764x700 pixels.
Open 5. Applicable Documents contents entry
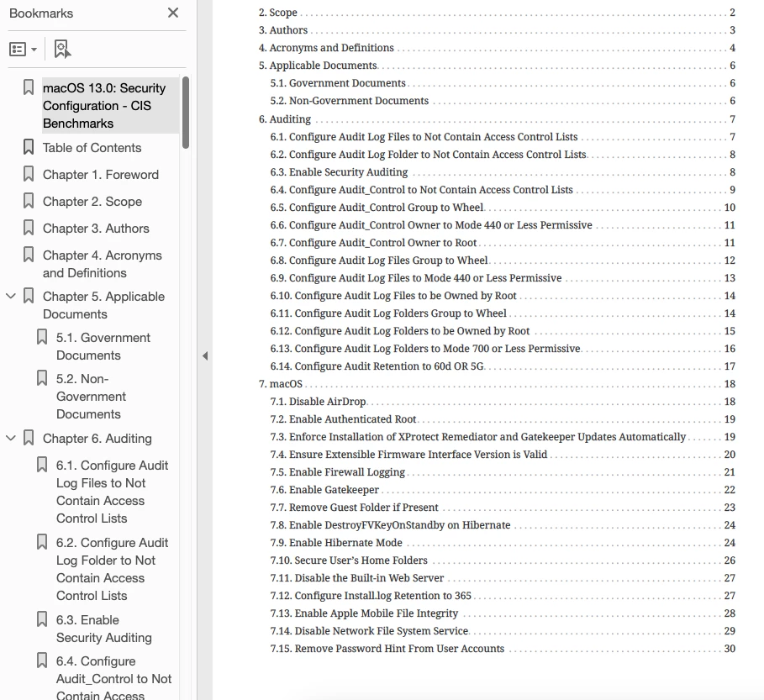click(x=318, y=66)
